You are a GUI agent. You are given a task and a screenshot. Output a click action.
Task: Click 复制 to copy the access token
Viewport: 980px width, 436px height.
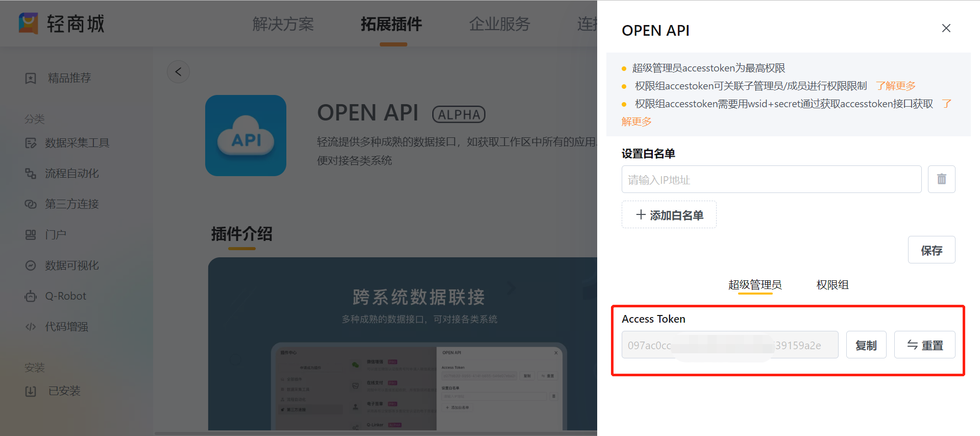[866, 345]
